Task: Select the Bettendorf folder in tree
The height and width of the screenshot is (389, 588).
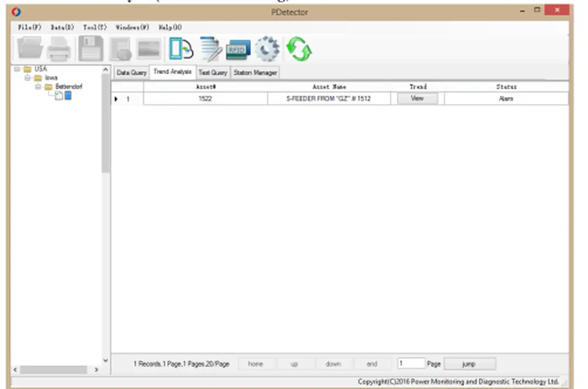Action: (69, 87)
